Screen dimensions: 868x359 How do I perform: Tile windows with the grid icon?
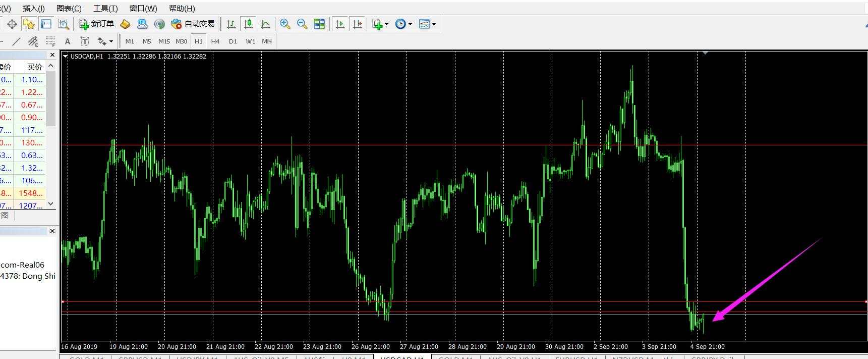point(319,24)
